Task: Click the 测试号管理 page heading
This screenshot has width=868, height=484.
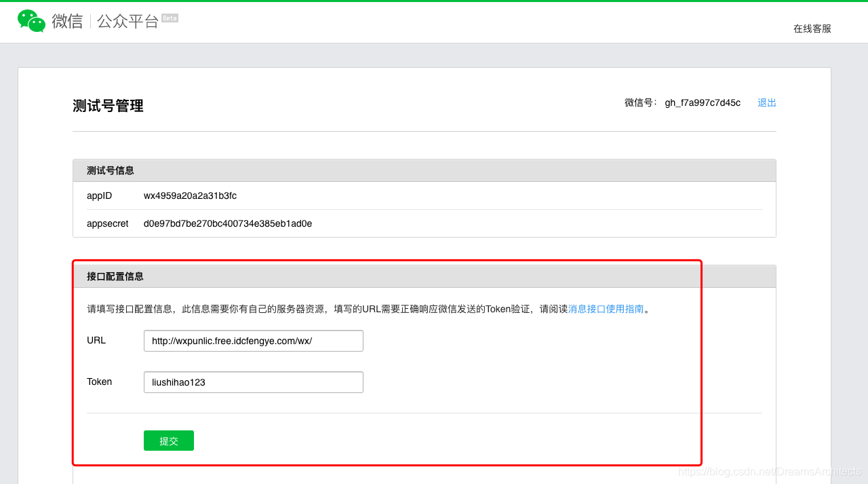Action: 108,106
